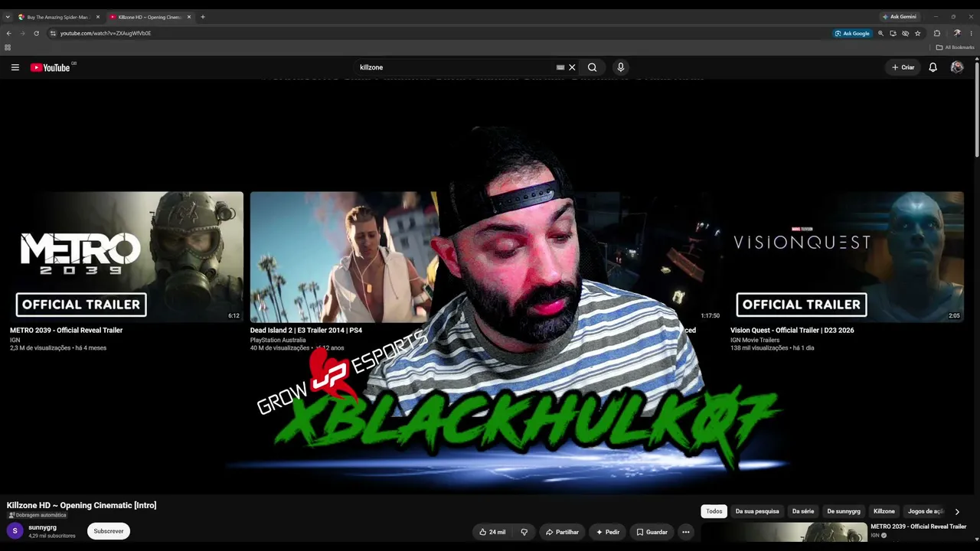Save the video with Guardar
Image resolution: width=980 pixels, height=551 pixels.
(652, 532)
